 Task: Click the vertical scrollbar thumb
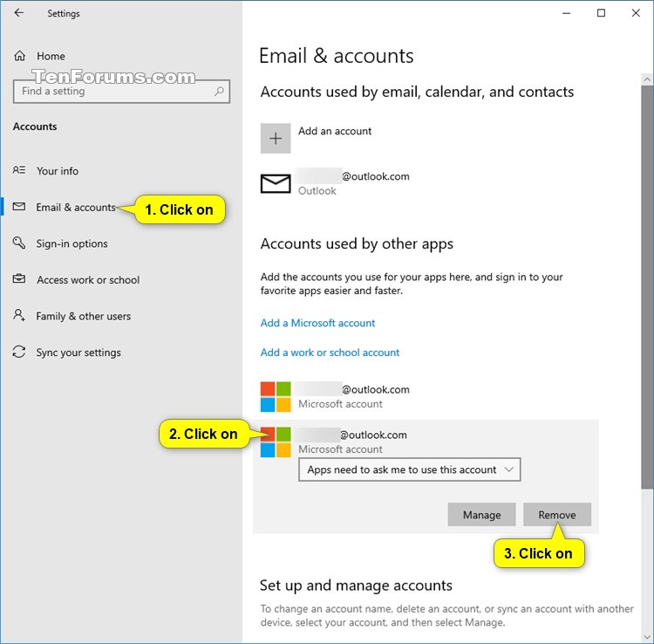point(647,286)
